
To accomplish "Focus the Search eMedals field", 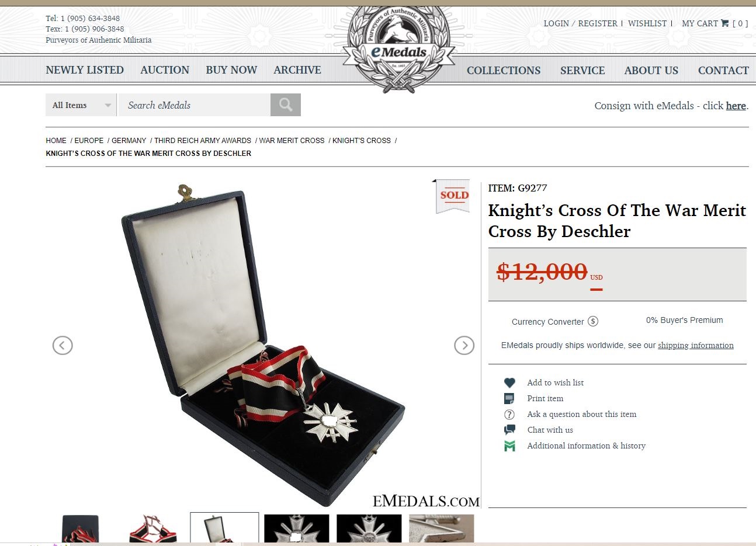I will pyautogui.click(x=194, y=105).
